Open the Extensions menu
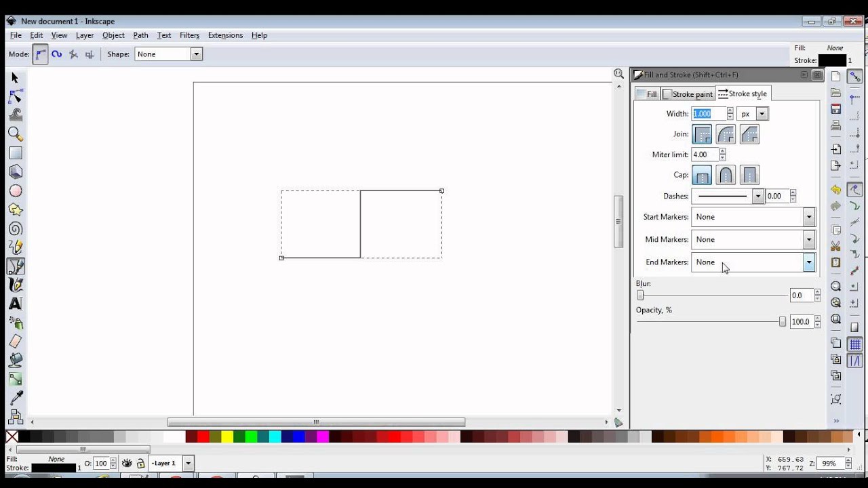The image size is (868, 488). (225, 35)
